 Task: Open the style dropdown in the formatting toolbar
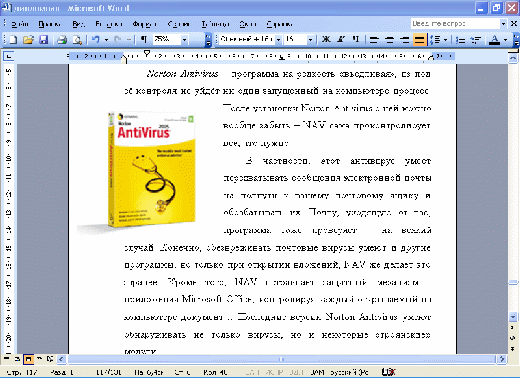click(278, 40)
